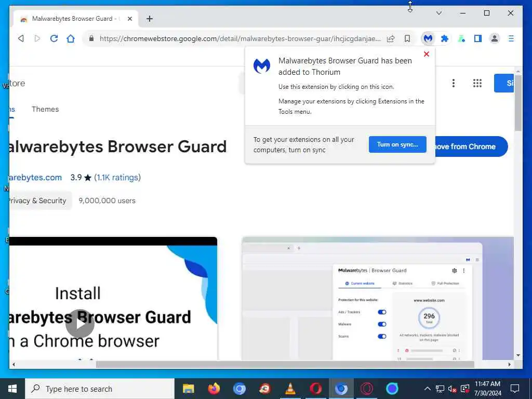Viewport: 532px width, 399px height.
Task: Open a new browser tab
Action: point(150,19)
